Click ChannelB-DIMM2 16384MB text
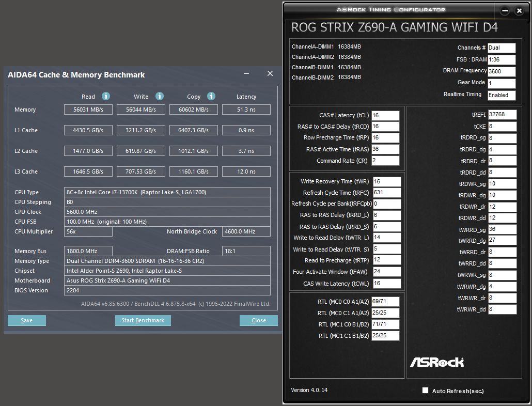This screenshot has width=532, height=406. tap(326, 77)
